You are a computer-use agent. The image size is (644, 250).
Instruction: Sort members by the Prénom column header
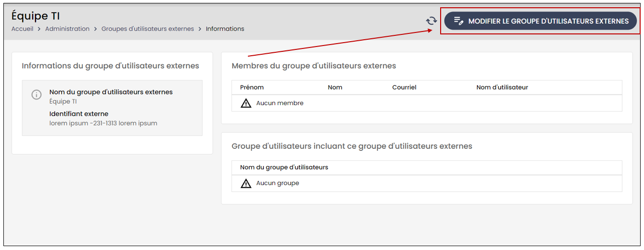click(x=252, y=88)
